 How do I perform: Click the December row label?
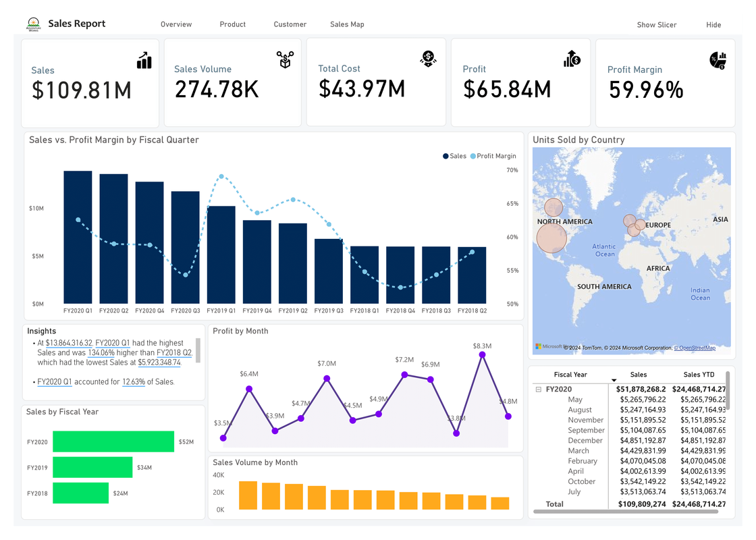pyautogui.click(x=585, y=440)
